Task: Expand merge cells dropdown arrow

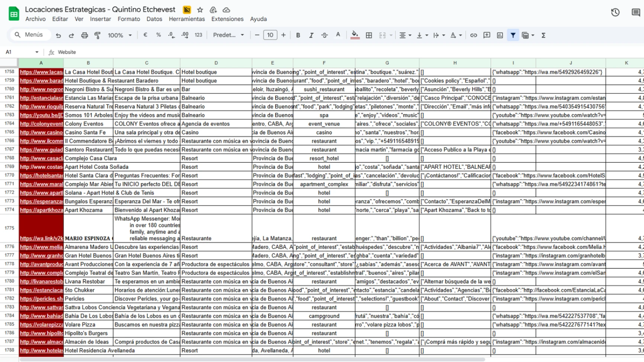Action: pyautogui.click(x=391, y=35)
